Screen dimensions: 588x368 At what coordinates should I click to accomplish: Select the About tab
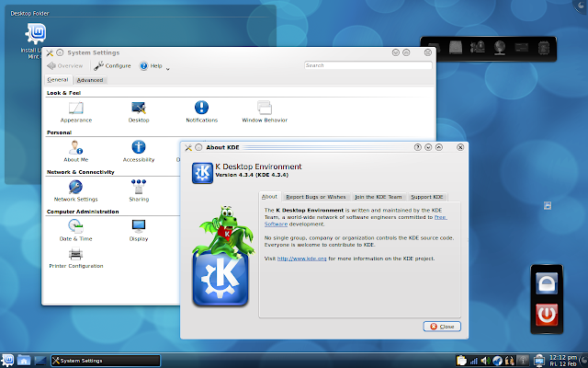[269, 196]
